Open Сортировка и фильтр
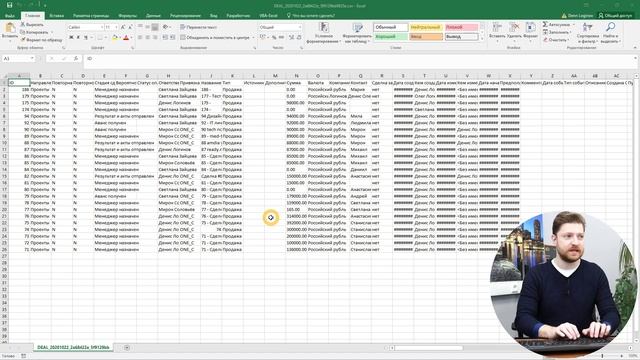Viewport: 640px width, 360px height. tap(587, 33)
